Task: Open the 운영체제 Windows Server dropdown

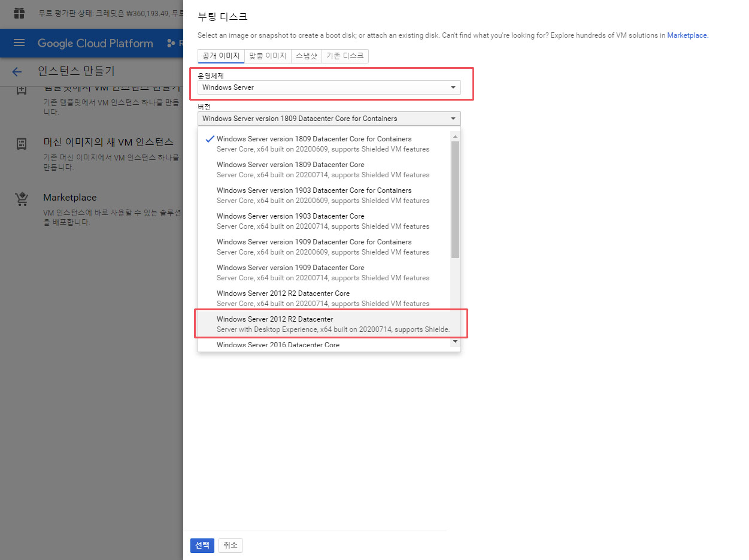Action: (x=329, y=87)
